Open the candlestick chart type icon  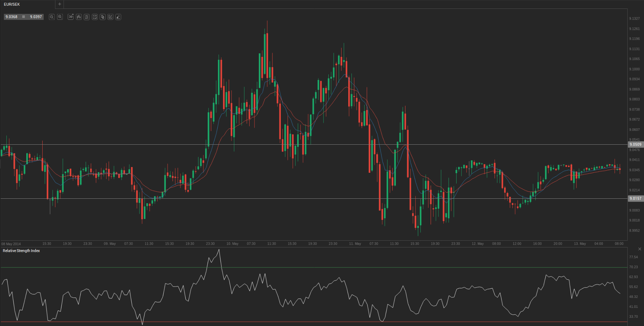click(x=79, y=17)
